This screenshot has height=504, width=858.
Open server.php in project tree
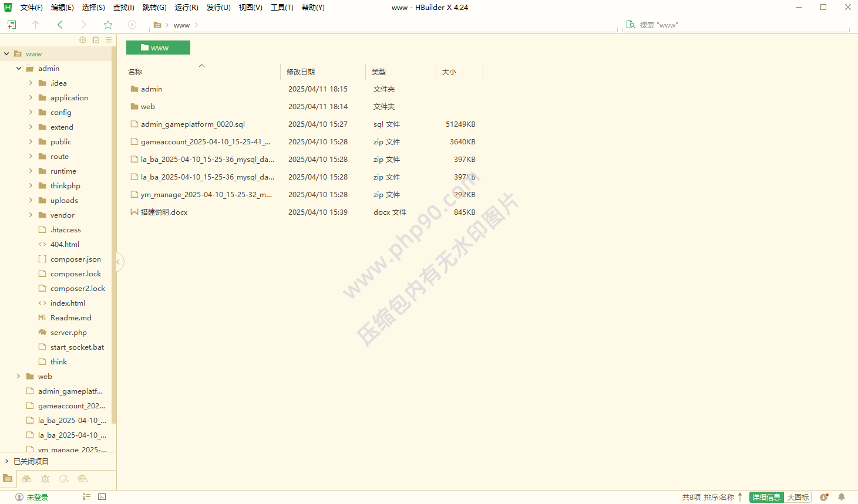click(69, 333)
